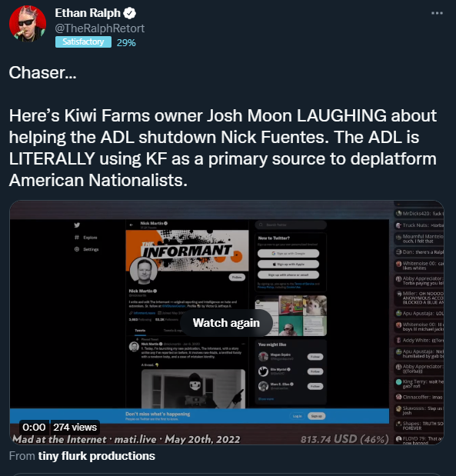Click Nick Martin's profile picture in video
456x476 pixels.
click(144, 270)
